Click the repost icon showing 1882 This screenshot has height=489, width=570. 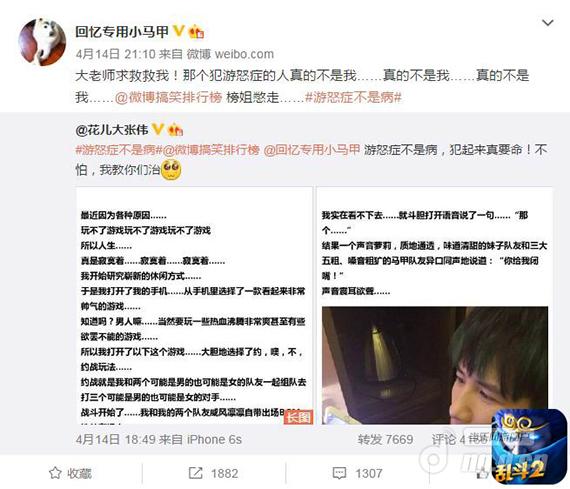213,473
